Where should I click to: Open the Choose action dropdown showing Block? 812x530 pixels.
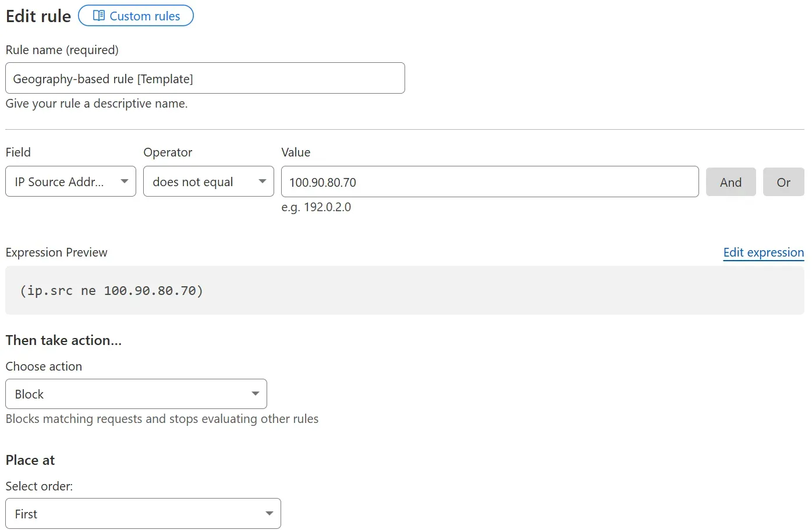(x=128, y=394)
